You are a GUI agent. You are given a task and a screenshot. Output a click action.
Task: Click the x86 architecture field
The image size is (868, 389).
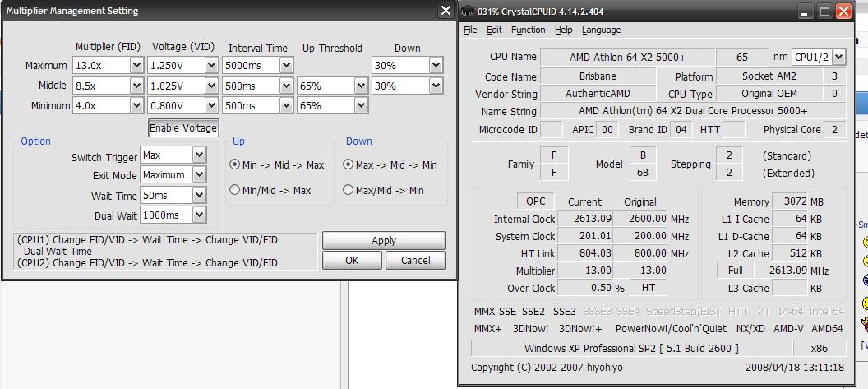pos(820,349)
